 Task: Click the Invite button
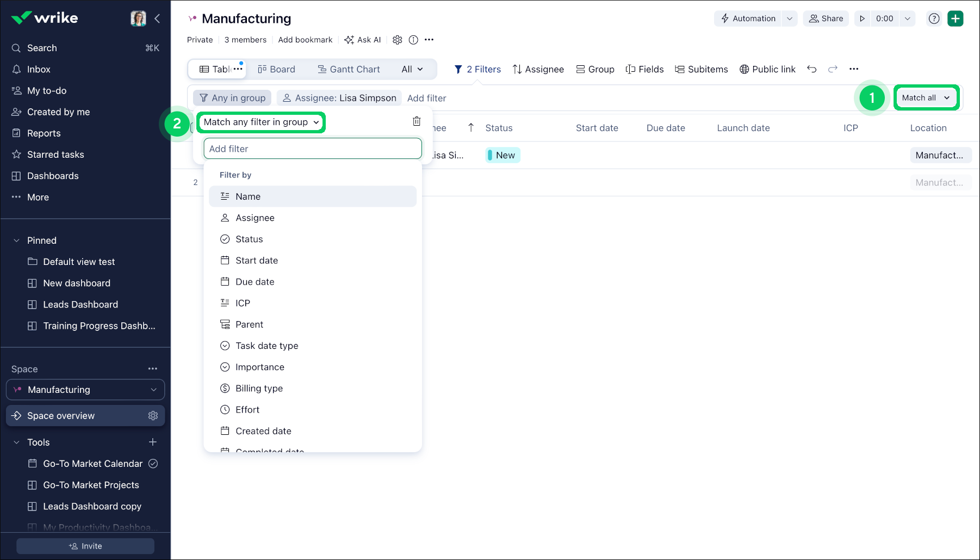pos(85,546)
